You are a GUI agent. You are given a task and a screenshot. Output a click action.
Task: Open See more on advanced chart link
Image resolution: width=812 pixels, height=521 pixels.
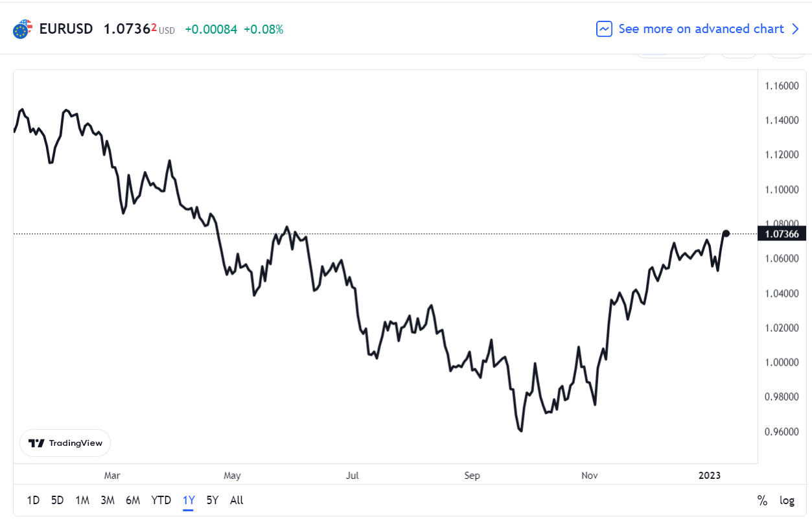pos(701,29)
